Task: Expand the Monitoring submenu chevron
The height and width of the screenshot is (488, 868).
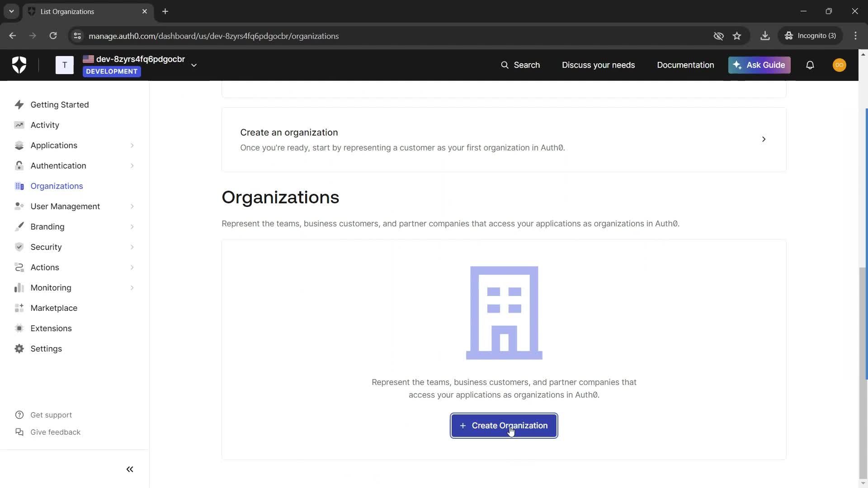Action: coord(132,288)
